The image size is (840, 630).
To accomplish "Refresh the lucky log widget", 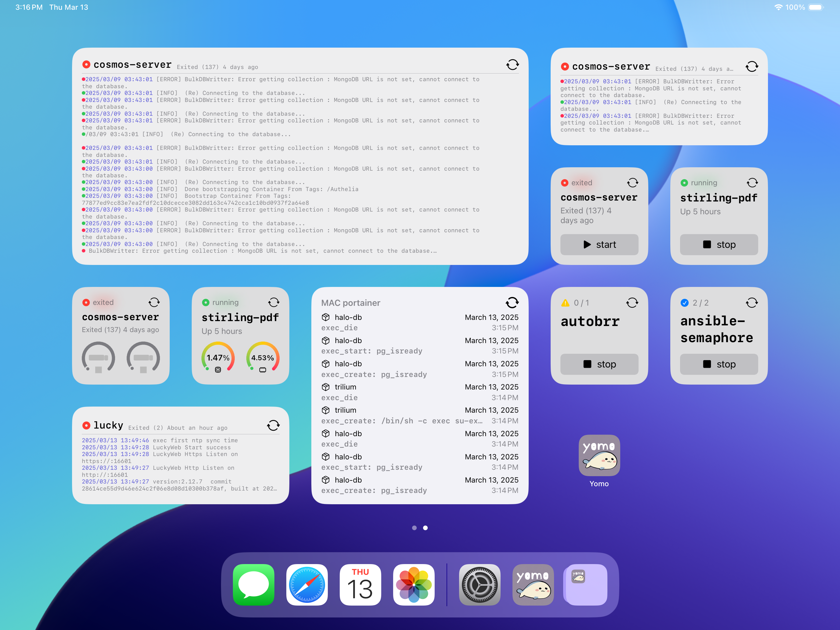I will [x=273, y=425].
